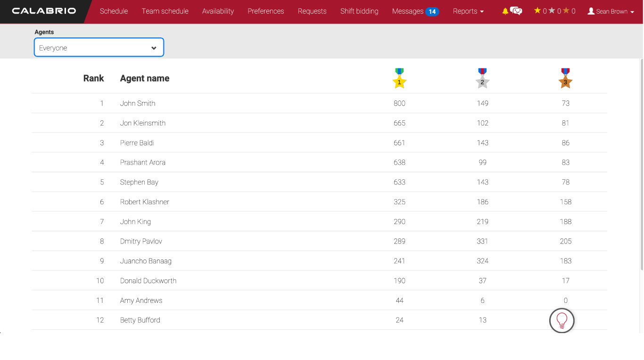644x360 pixels.
Task: Select the John Smith row
Action: click(x=138, y=103)
